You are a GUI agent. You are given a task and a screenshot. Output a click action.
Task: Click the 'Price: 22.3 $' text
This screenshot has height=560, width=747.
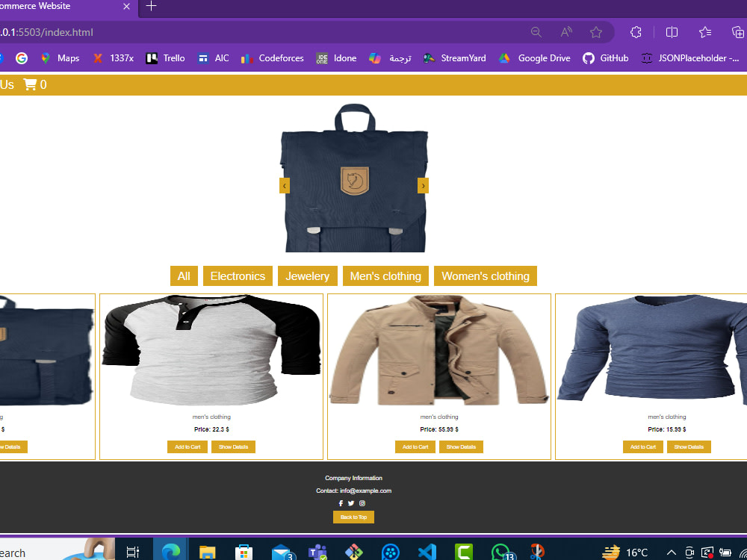(x=211, y=429)
